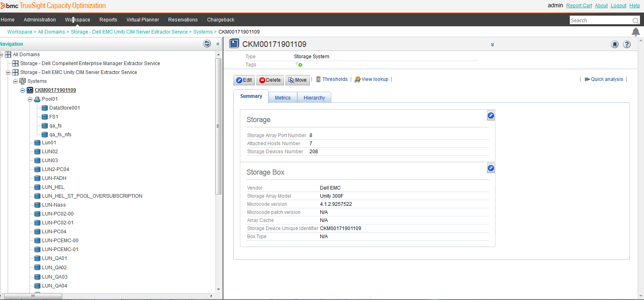Click the Help link in header

pyautogui.click(x=635, y=6)
